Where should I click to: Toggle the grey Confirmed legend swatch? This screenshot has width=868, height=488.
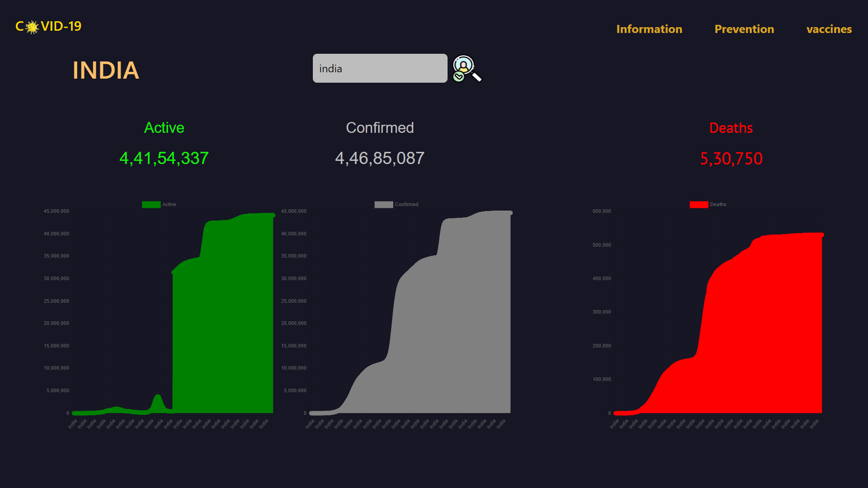click(x=383, y=205)
